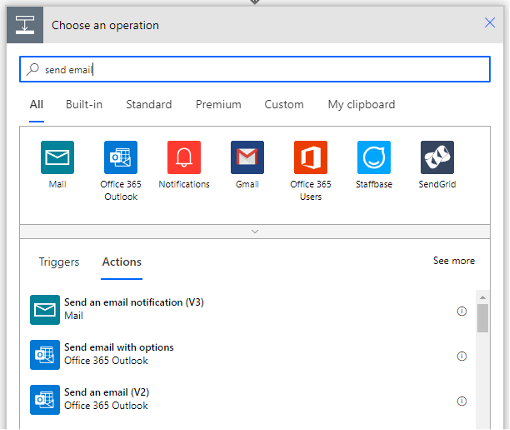The height and width of the screenshot is (430, 510).
Task: Show info for Send email with options
Action: pos(462,356)
